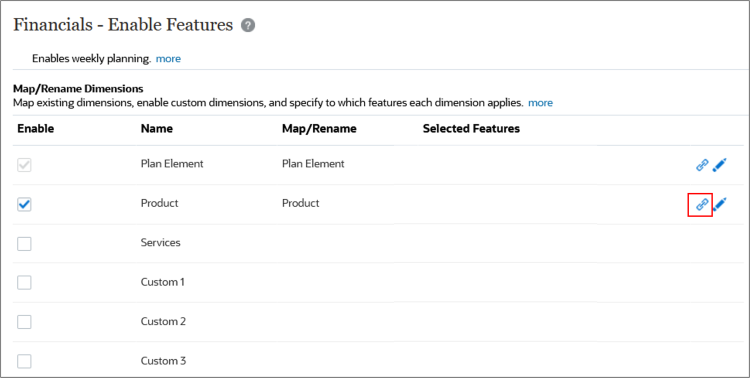This screenshot has height=378, width=750.
Task: Uncheck the Product enable checkbox
Action: (24, 204)
